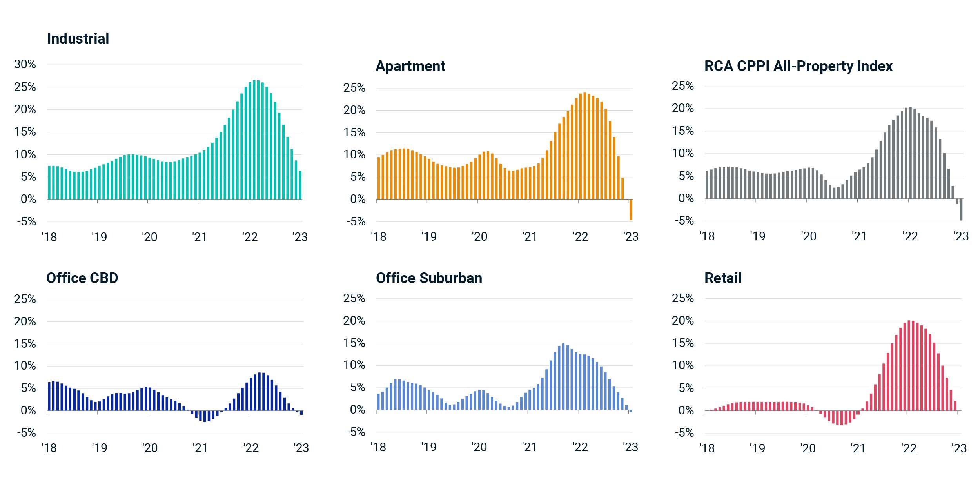Click the Retail chart title
Viewport: 980px width, 490px height.
tap(723, 278)
